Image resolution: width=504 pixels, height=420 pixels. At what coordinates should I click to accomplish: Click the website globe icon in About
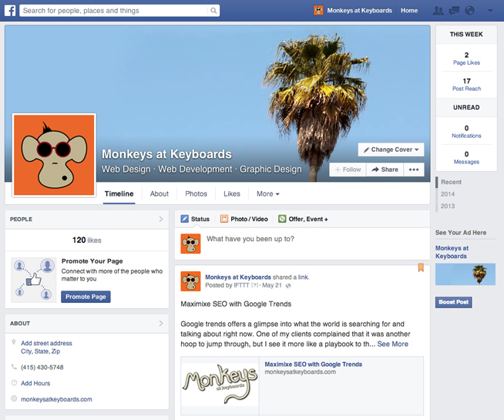(14, 398)
